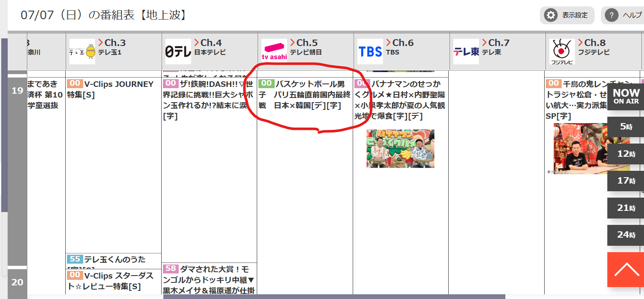Click the tv asahi channel logo
The width and height of the screenshot is (644, 299).
(274, 52)
